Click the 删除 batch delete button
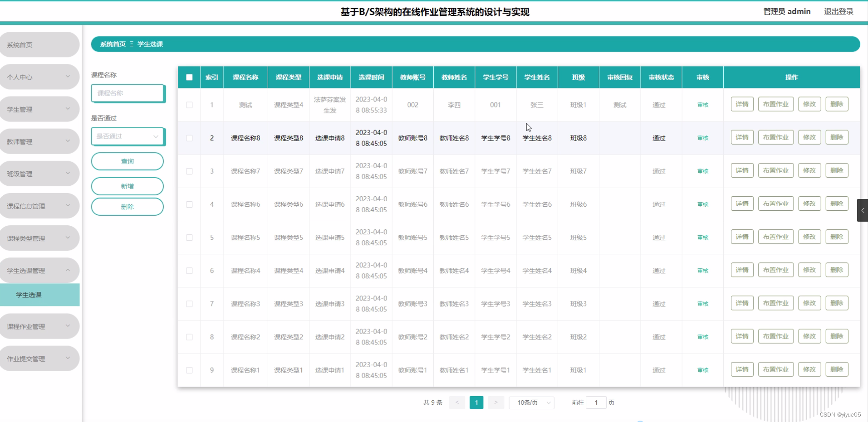 (x=127, y=206)
